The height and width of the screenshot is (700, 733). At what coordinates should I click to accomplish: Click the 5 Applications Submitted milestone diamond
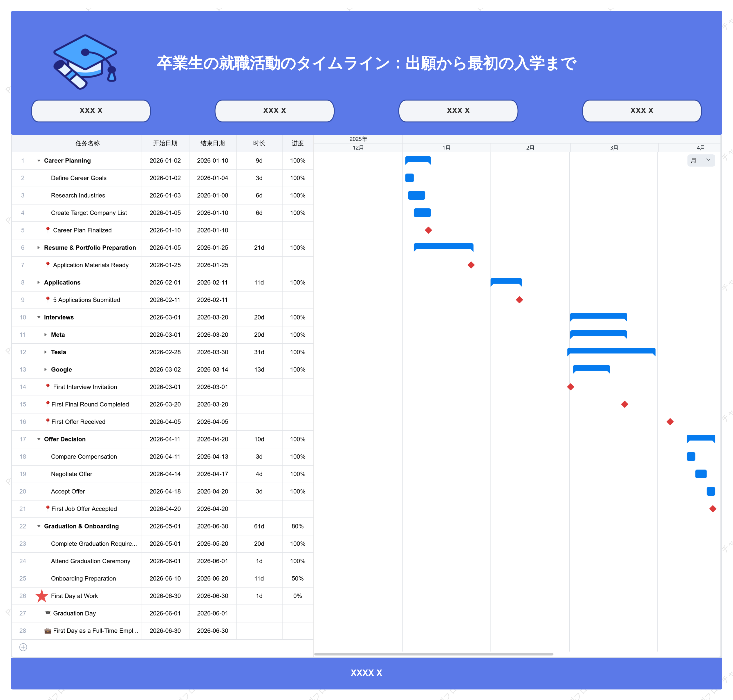(519, 300)
